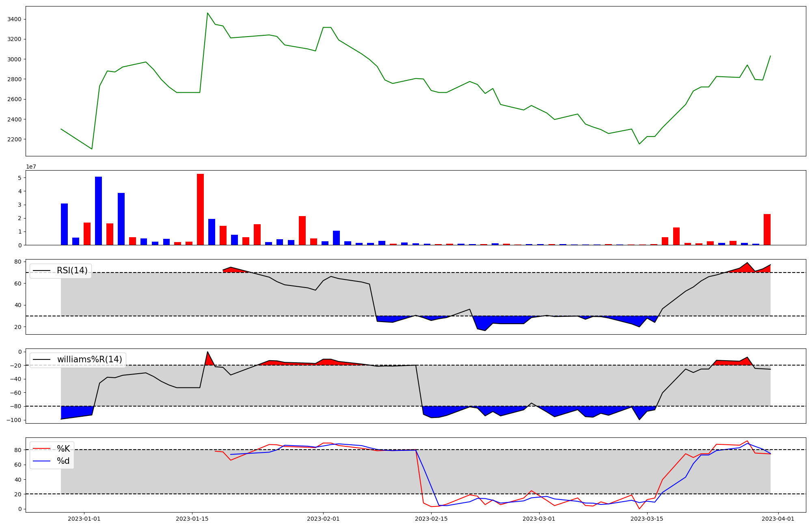Click the tallest red volume bar
The width and height of the screenshot is (812, 528).
click(200, 209)
